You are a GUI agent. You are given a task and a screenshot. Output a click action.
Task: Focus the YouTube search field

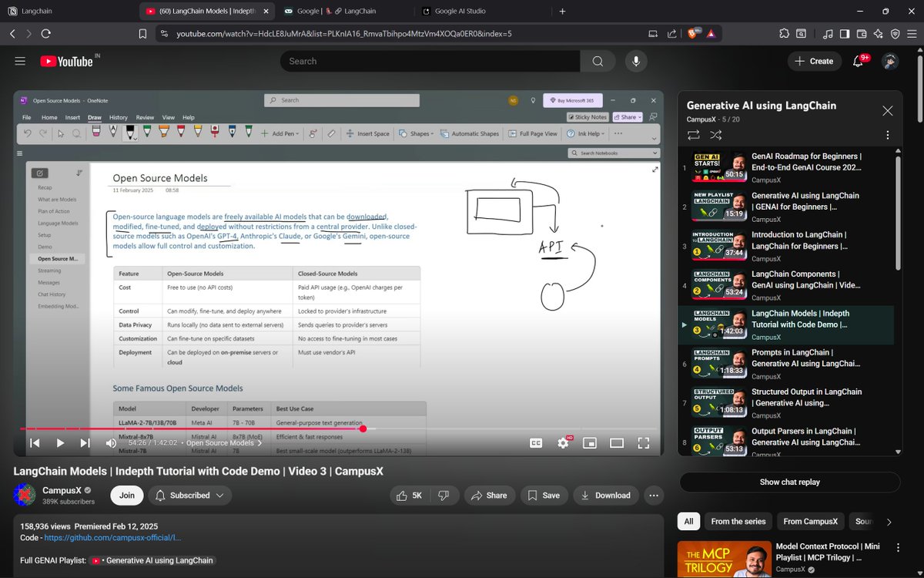click(x=430, y=61)
